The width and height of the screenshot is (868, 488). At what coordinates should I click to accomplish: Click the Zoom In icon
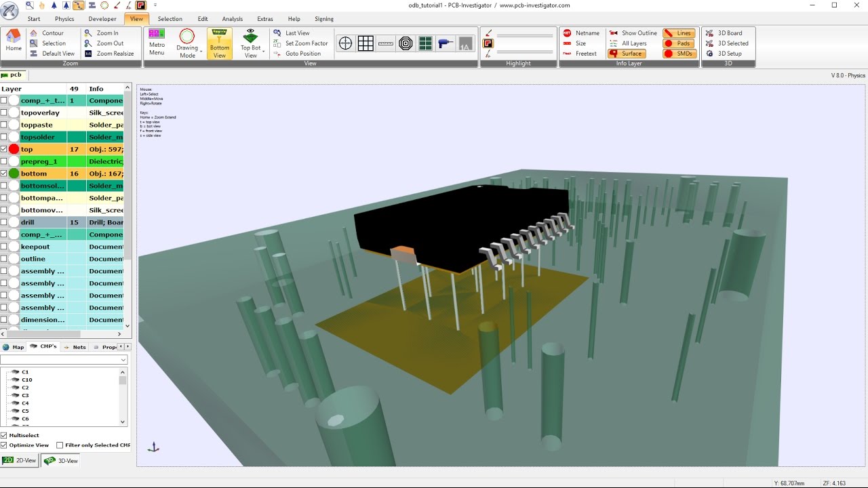101,33
